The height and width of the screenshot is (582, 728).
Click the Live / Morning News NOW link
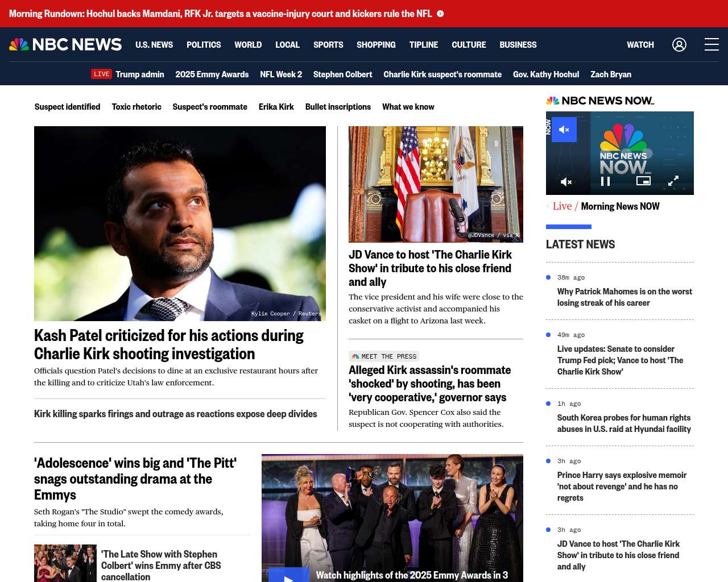tap(606, 206)
